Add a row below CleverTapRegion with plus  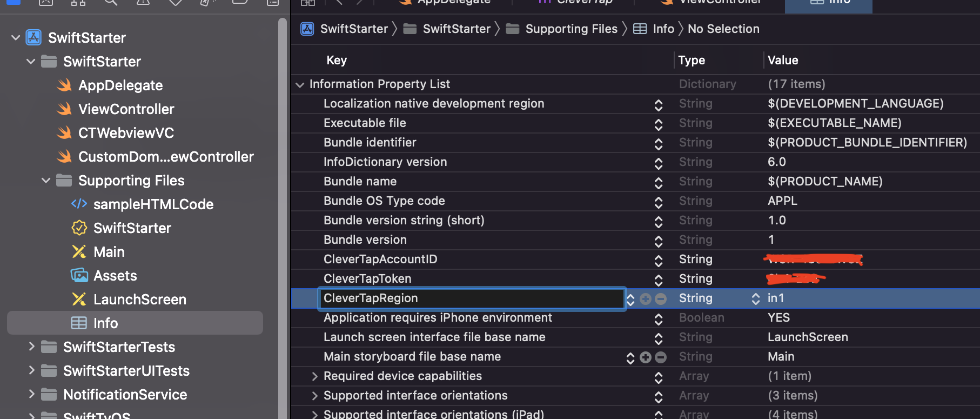(x=646, y=298)
